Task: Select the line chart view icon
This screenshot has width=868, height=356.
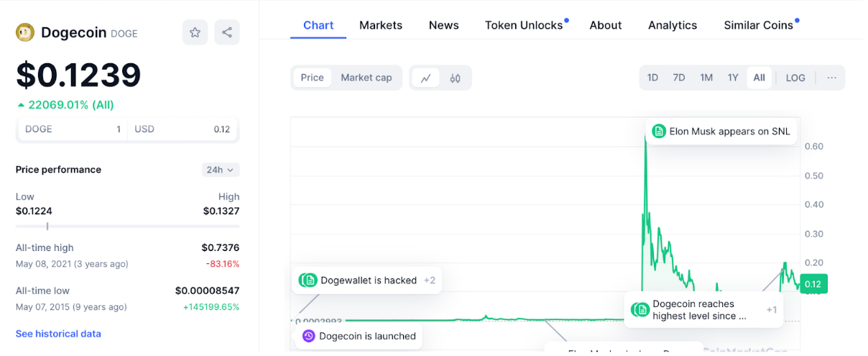Action: click(x=425, y=78)
